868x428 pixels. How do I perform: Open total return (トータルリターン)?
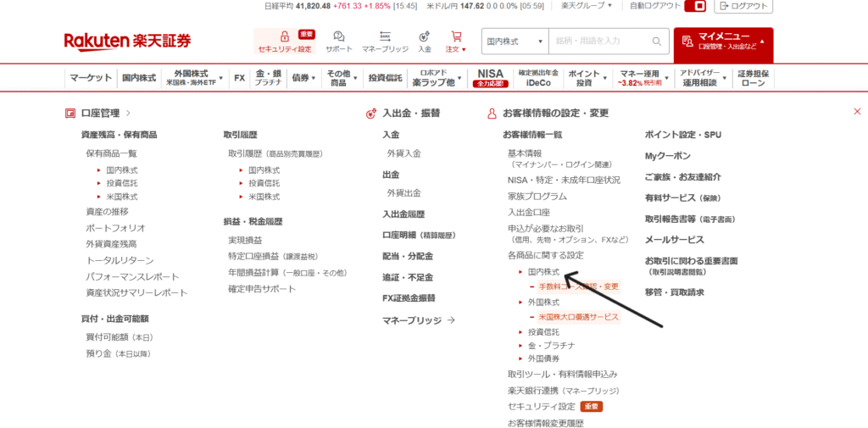tap(120, 260)
